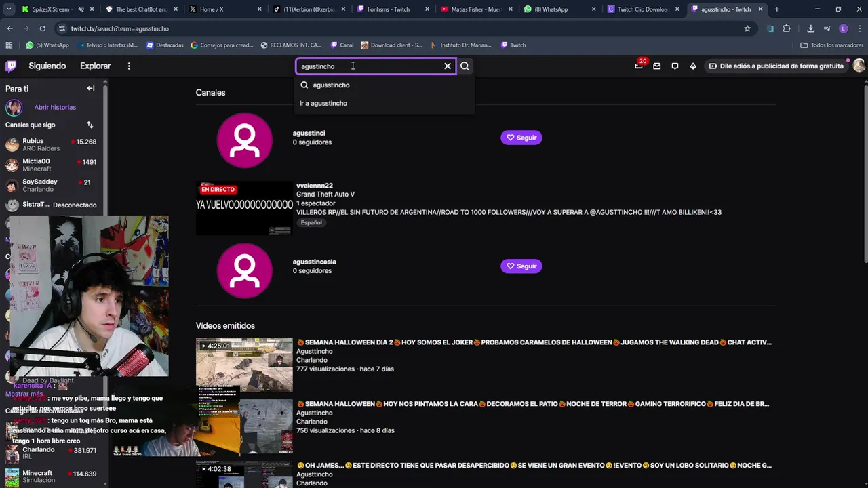The image size is (868, 488).
Task: Click the promo Dile adiós a publicidad banner
Action: point(775,66)
